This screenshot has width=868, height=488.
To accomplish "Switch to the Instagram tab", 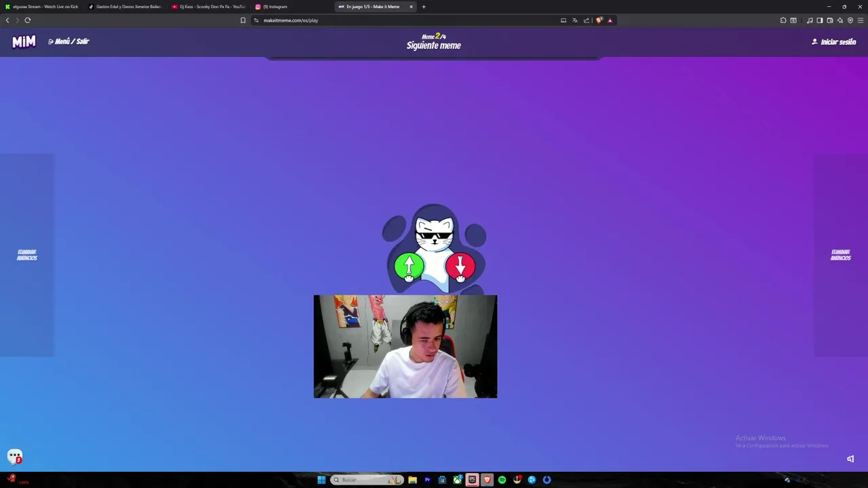I will 292,7.
